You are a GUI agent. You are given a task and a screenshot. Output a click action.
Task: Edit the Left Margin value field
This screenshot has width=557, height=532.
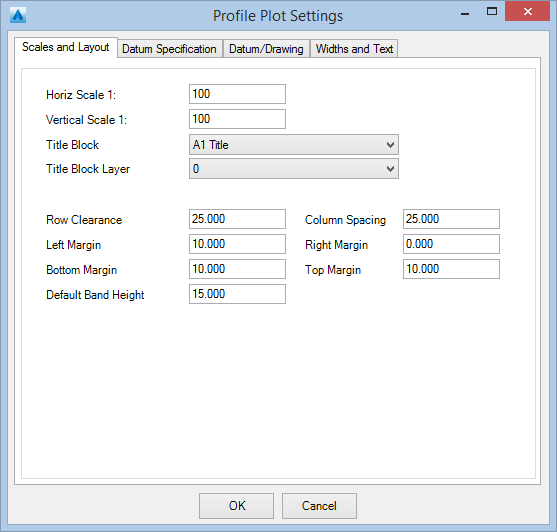[x=237, y=244]
